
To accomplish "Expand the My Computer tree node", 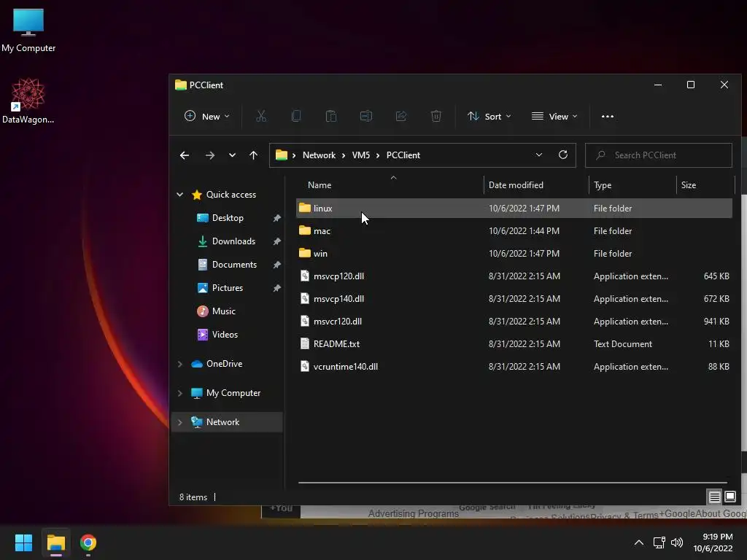I will pos(180,393).
